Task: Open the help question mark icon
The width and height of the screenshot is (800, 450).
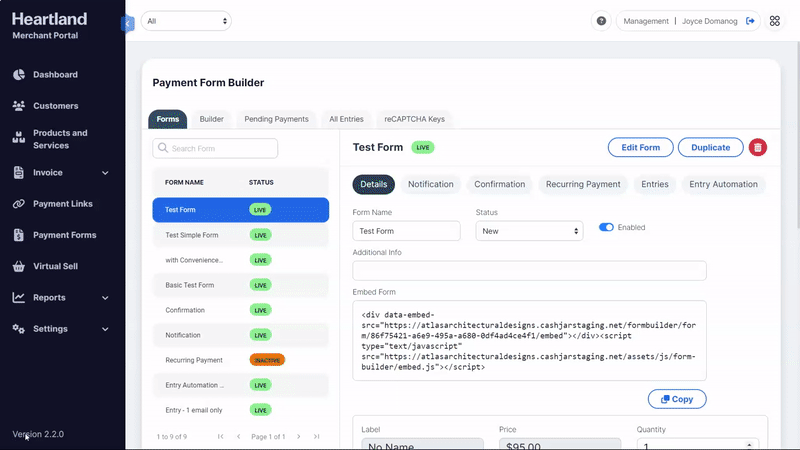Action: pos(601,20)
